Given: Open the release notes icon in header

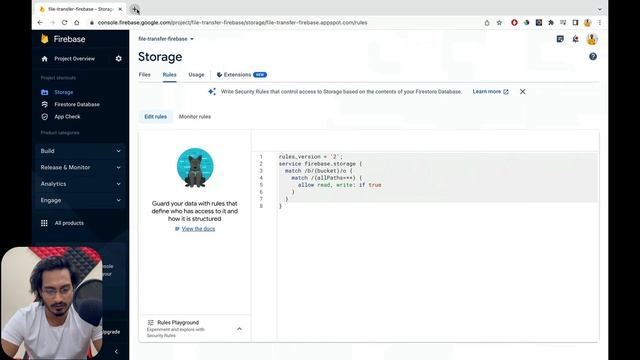Looking at the screenshot, I should tap(560, 39).
